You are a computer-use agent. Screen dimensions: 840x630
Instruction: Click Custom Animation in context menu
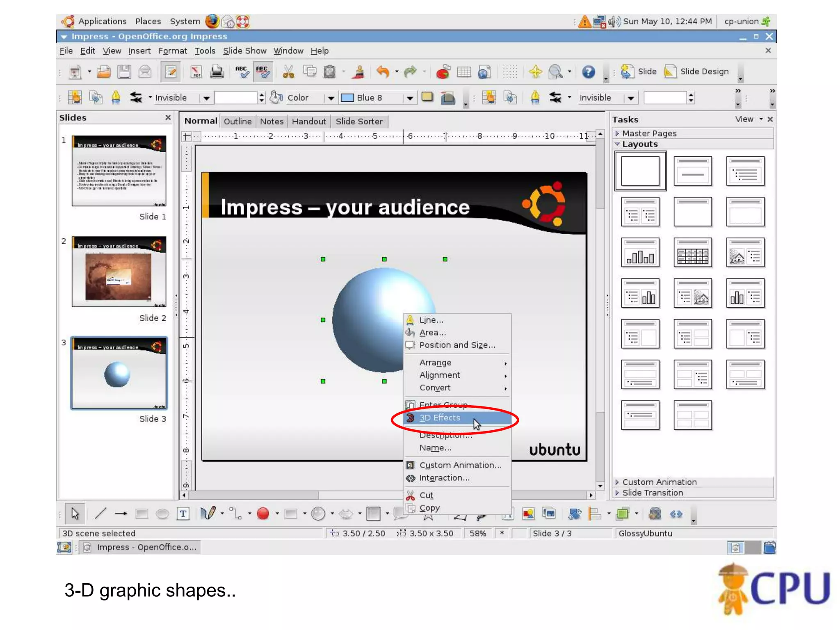tap(458, 465)
